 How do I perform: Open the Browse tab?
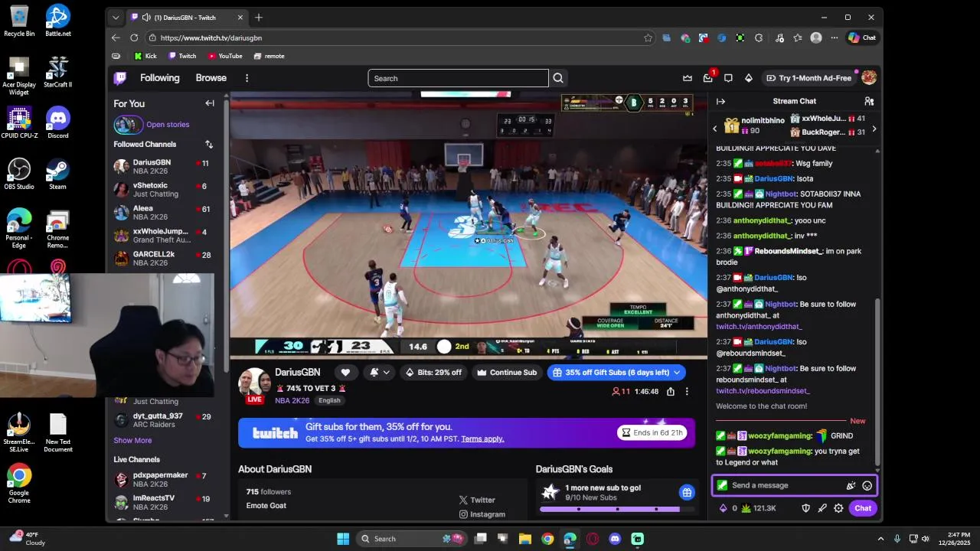pos(211,78)
